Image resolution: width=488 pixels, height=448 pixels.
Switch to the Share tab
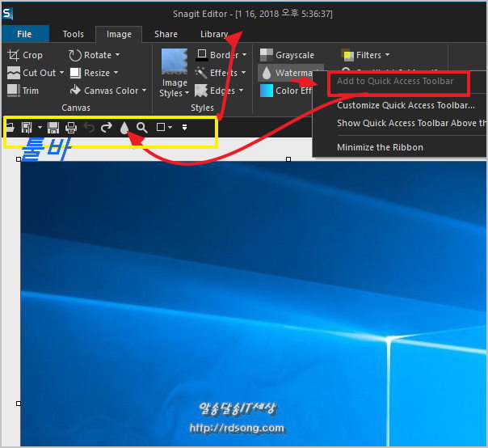(166, 34)
